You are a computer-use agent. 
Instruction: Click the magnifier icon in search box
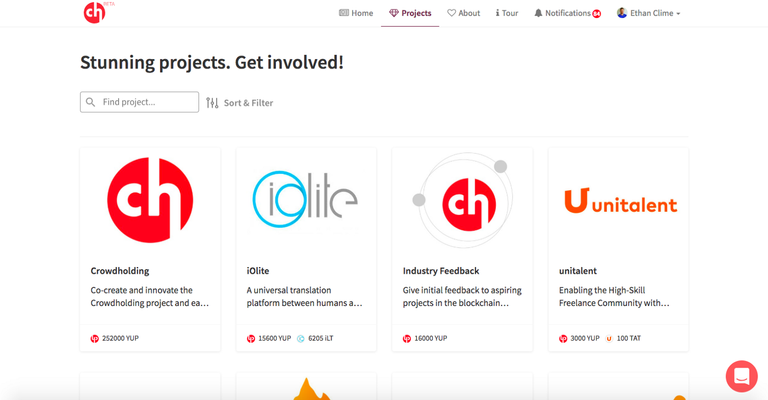coord(90,102)
